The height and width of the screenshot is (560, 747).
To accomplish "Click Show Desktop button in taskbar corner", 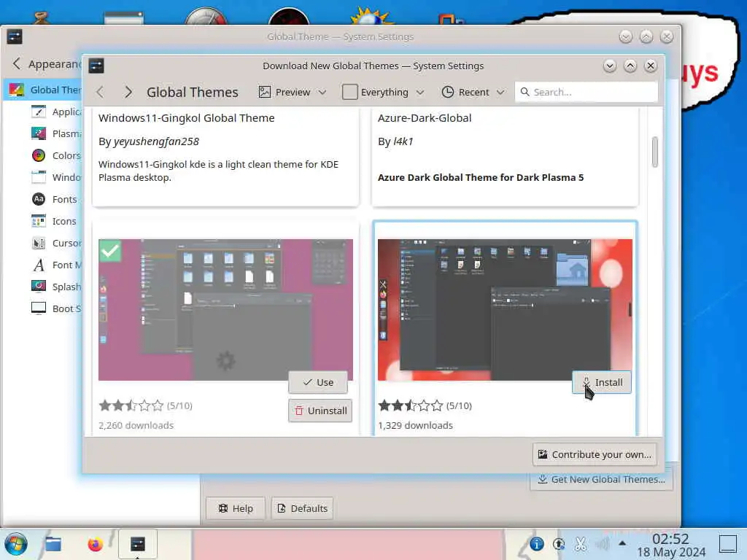I will [x=728, y=544].
